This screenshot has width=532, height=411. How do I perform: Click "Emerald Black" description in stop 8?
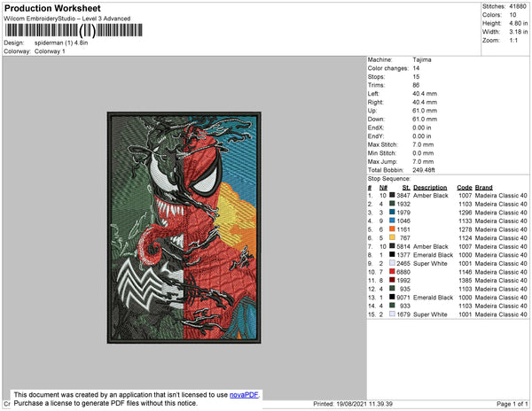point(433,255)
